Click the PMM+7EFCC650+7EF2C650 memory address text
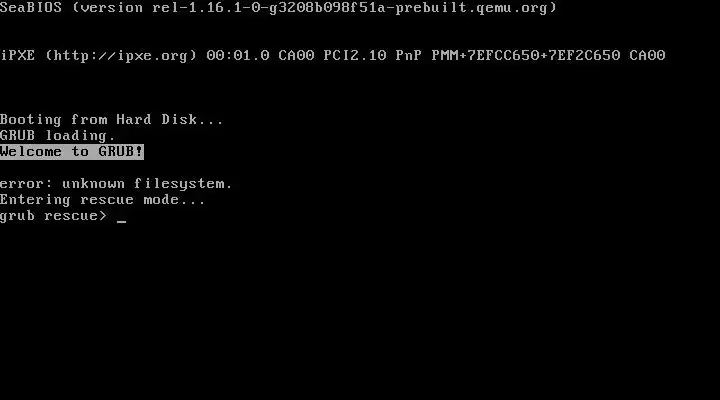This screenshot has height=400, width=720. (x=526, y=56)
